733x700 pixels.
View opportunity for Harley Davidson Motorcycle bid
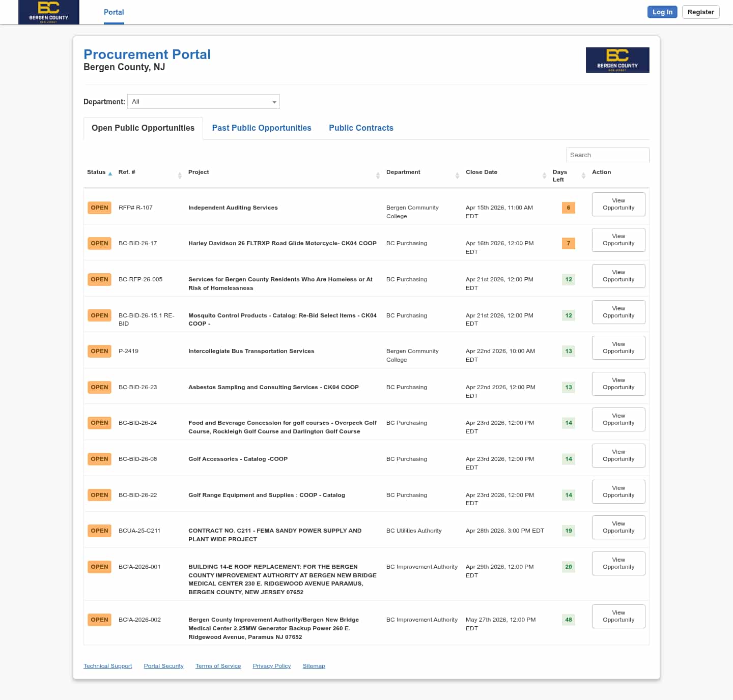(618, 240)
